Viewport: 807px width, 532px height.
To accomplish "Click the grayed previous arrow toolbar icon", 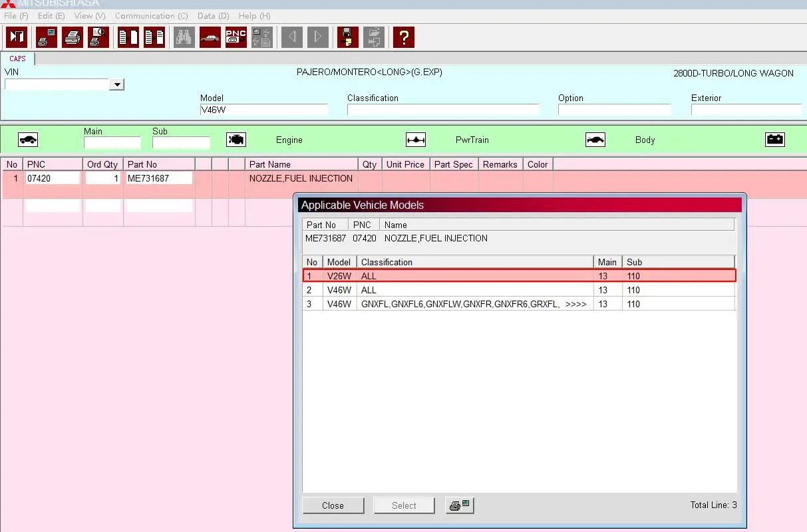I will coord(292,37).
